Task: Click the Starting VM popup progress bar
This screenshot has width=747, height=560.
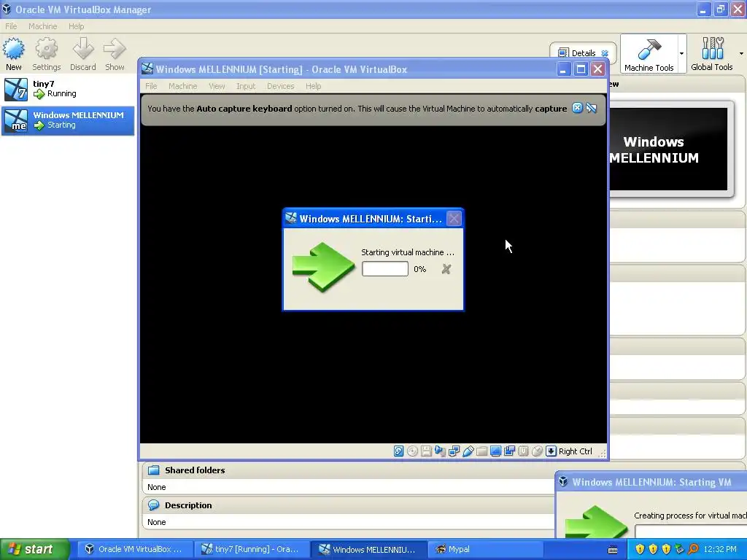Action: coord(691,532)
